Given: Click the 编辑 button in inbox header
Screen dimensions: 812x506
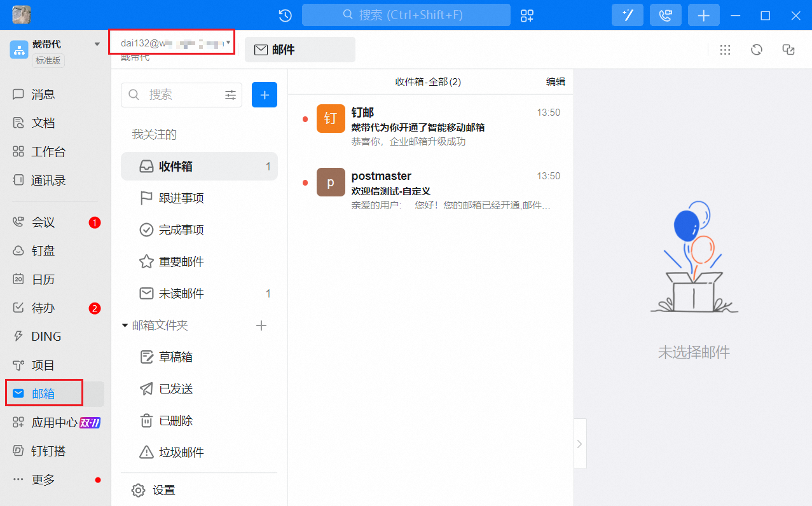Looking at the screenshot, I should coord(555,81).
